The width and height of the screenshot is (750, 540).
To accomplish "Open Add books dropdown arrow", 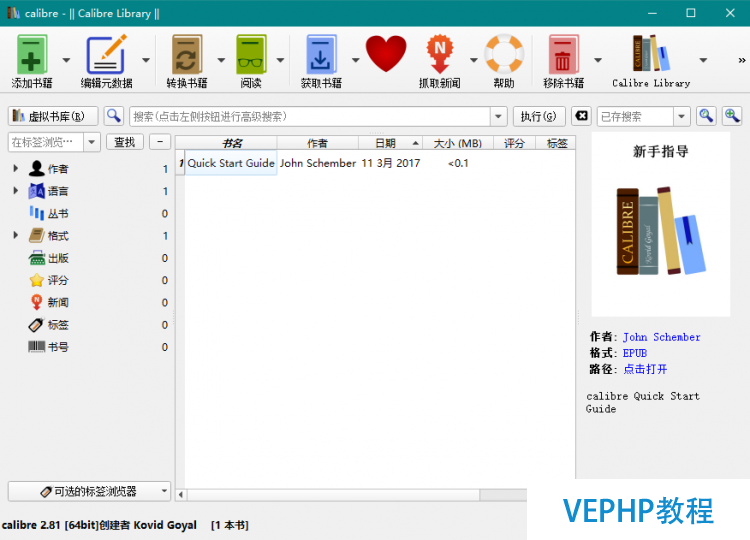I will [x=66, y=60].
